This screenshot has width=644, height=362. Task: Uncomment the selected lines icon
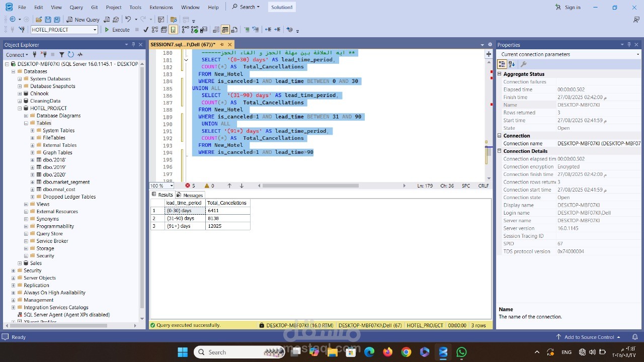pyautogui.click(x=256, y=30)
